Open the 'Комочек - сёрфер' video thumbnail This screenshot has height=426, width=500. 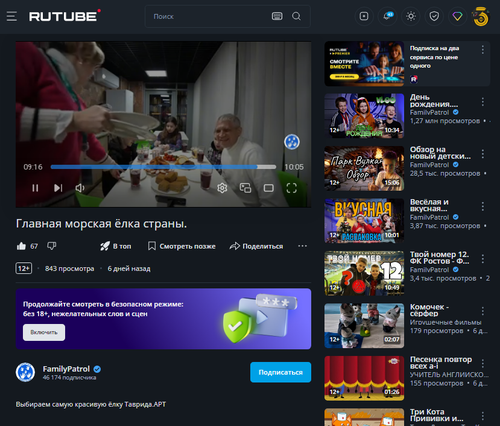click(364, 326)
